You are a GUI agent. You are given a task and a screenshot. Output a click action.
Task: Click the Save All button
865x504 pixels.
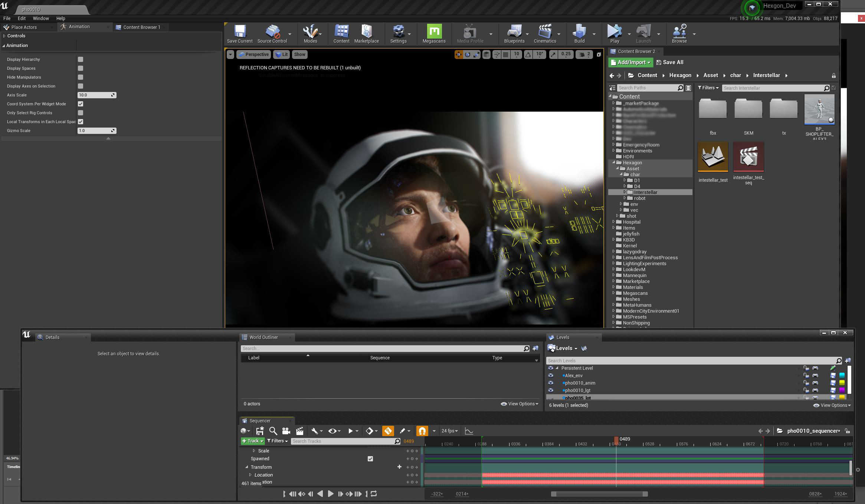click(x=670, y=62)
